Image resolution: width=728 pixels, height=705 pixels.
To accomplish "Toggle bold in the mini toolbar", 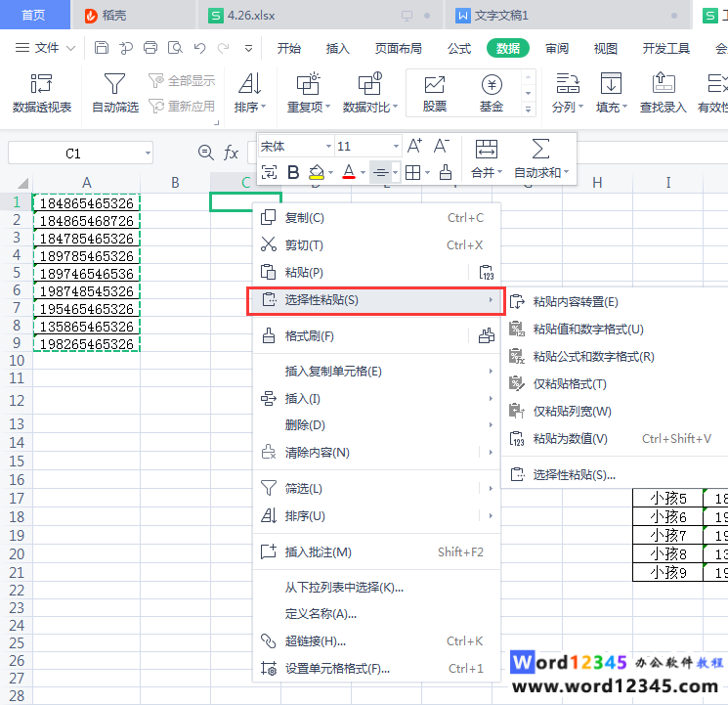I will tap(293, 172).
